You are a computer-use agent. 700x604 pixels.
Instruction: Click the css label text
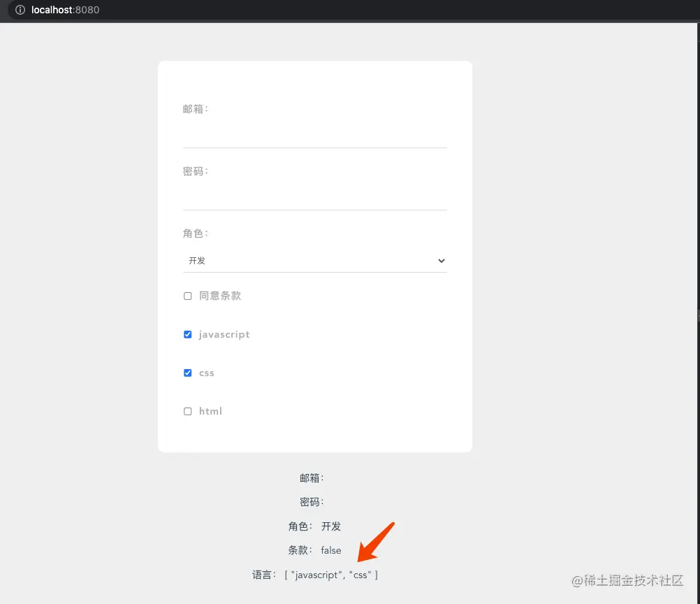(x=207, y=373)
